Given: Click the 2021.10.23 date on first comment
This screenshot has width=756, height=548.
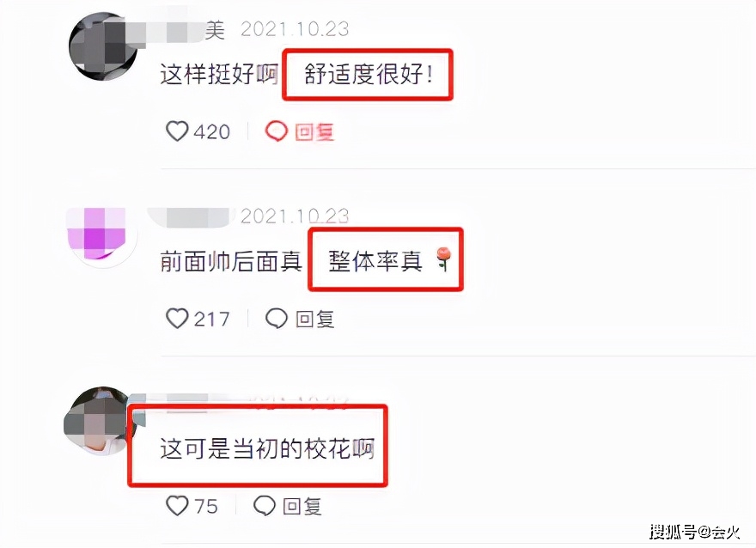Looking at the screenshot, I should point(295,29).
